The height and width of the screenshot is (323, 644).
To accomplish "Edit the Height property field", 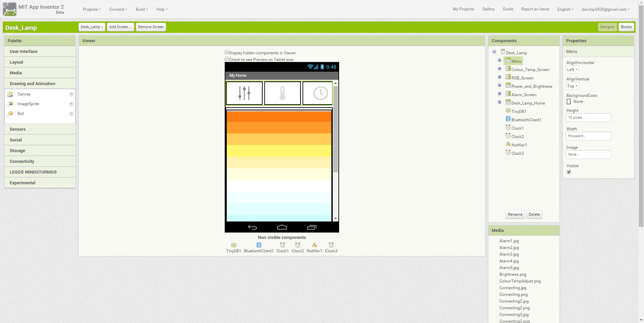I will click(589, 118).
